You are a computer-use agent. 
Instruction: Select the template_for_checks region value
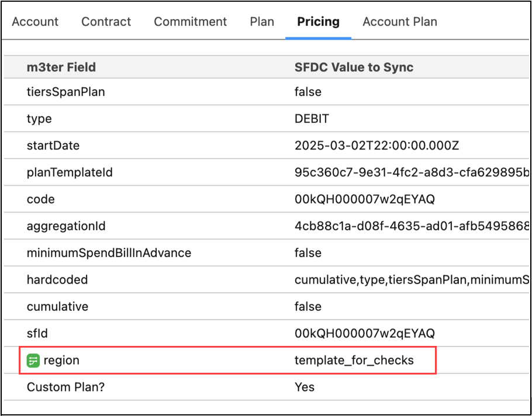[354, 360]
